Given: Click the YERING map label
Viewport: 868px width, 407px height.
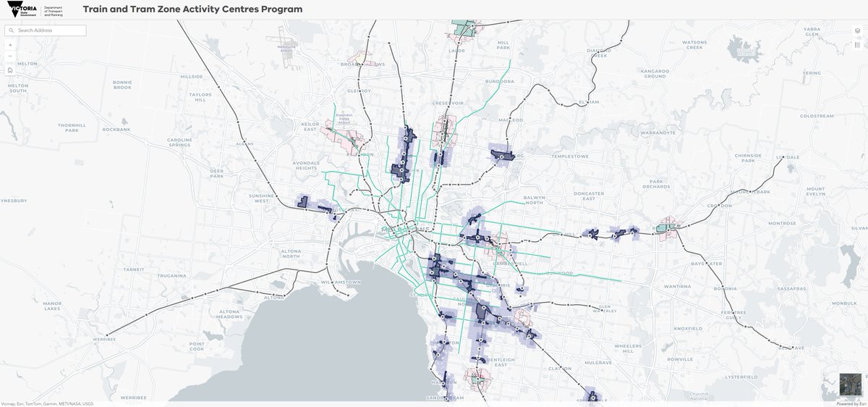Looking at the screenshot, I should pyautogui.click(x=812, y=73).
